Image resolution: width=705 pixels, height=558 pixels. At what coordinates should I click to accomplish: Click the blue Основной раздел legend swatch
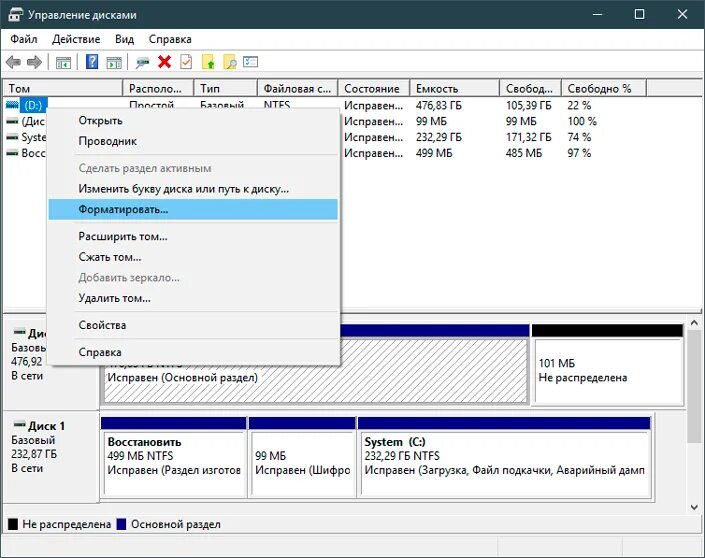(x=121, y=524)
